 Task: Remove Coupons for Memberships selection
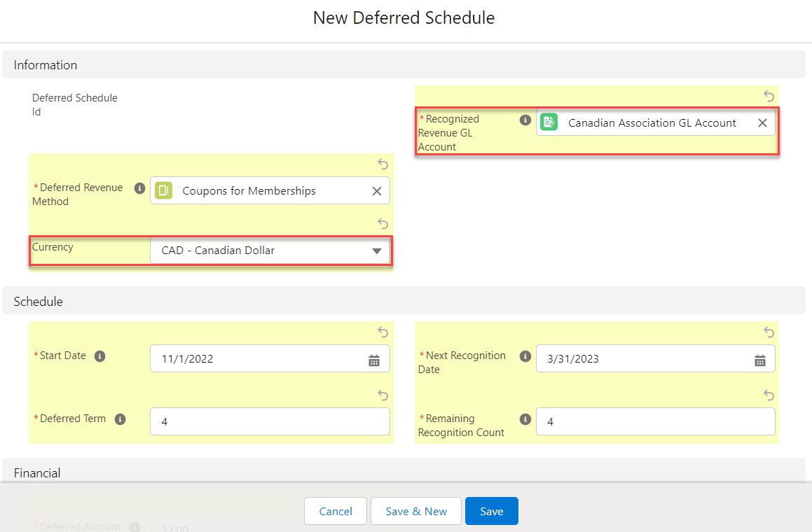point(376,191)
